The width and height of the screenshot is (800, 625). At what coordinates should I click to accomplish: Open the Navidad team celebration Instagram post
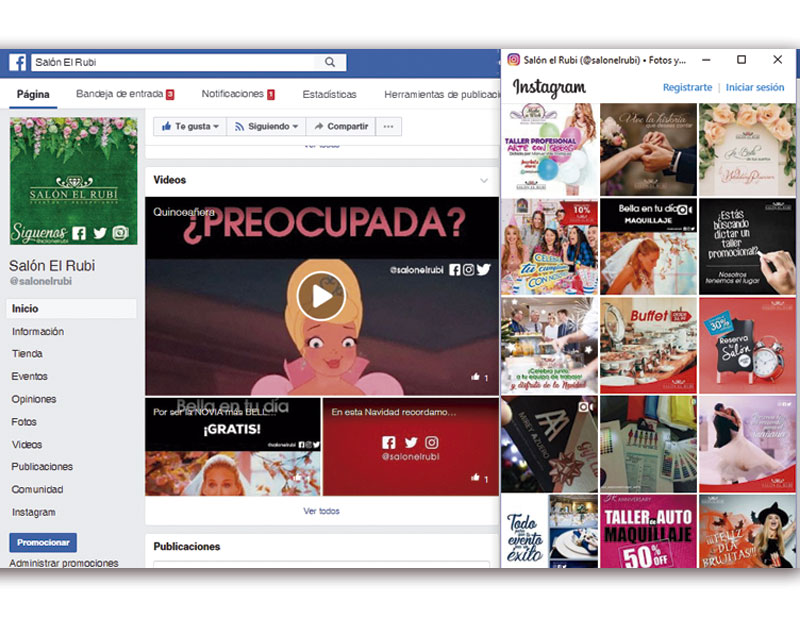(549, 345)
